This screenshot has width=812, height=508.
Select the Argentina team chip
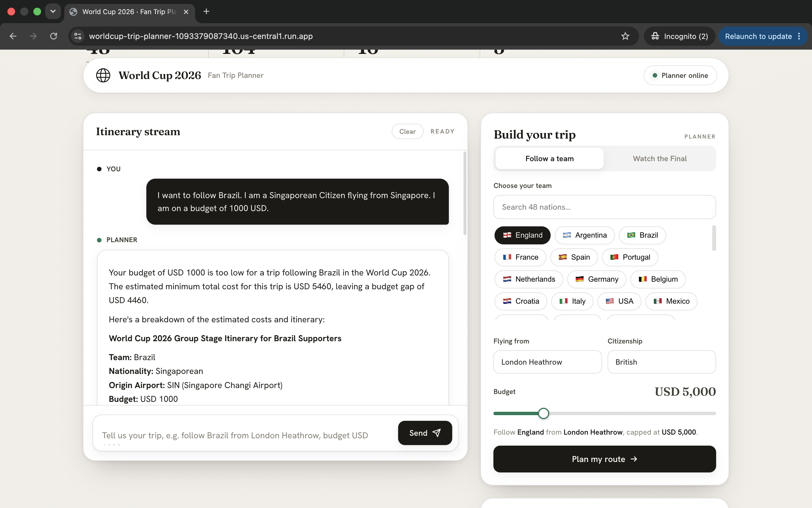[x=584, y=235]
